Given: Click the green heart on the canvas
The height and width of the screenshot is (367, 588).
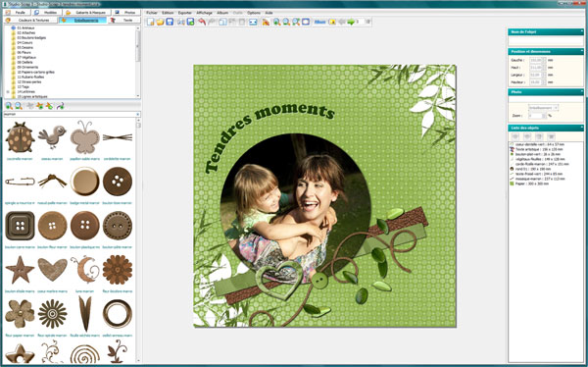Looking at the screenshot, I should (x=279, y=280).
